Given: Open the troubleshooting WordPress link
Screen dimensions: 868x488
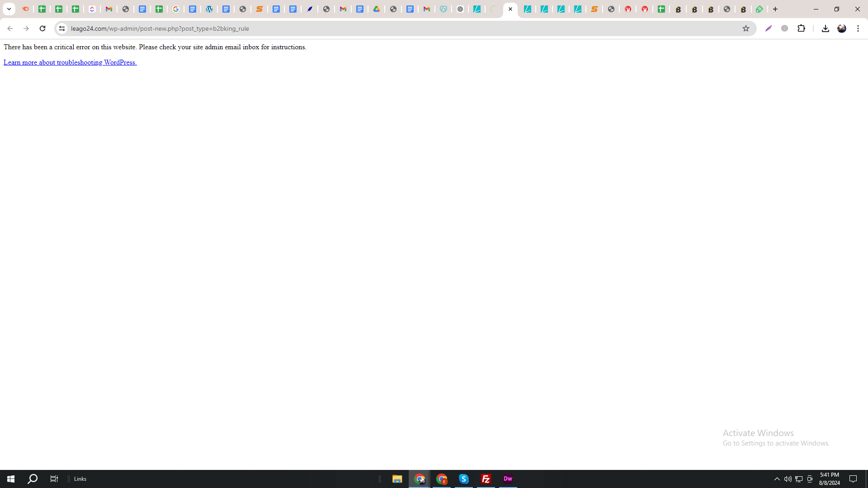Looking at the screenshot, I should pos(70,62).
